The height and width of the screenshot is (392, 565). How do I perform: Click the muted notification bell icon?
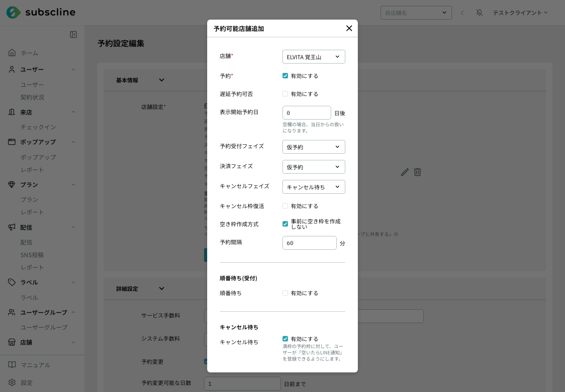click(479, 13)
